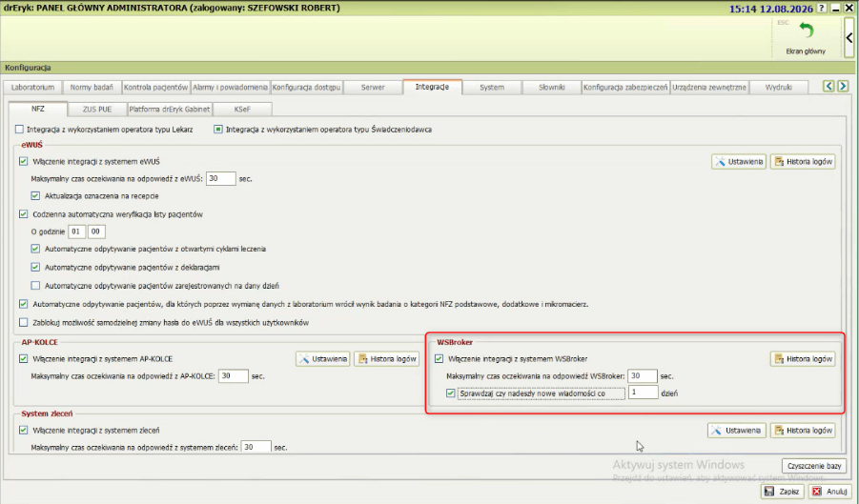Switch to the Normy badań tab
The image size is (859, 504).
[92, 87]
